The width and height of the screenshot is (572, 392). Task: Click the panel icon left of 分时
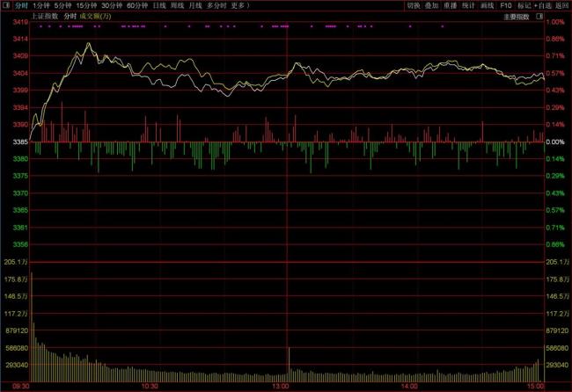click(x=6, y=5)
